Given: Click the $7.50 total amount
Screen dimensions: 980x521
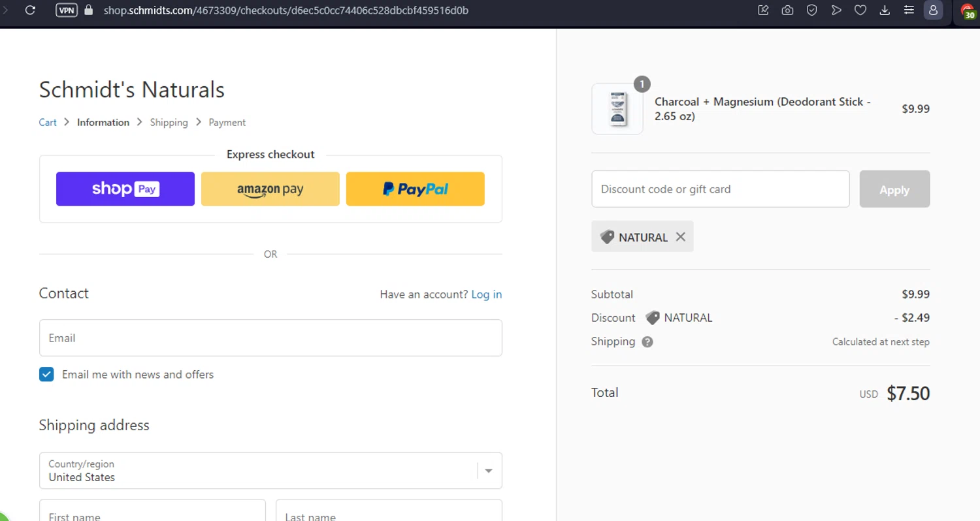Looking at the screenshot, I should (x=908, y=393).
